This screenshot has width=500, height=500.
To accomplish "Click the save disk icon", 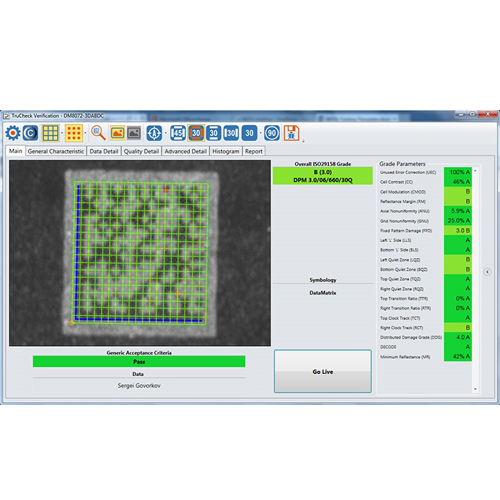I will [291, 133].
